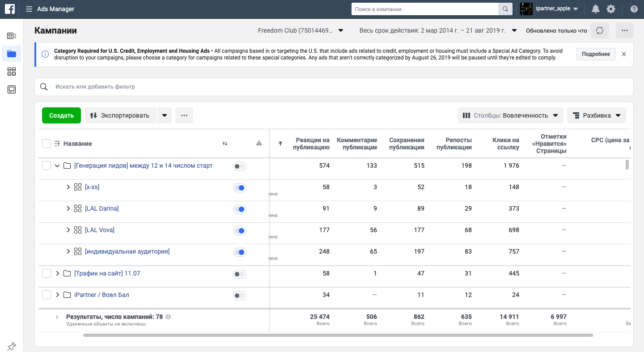Disable the [LAL Vova] ad set switch
This screenshot has width=644, height=352.
coord(240,231)
